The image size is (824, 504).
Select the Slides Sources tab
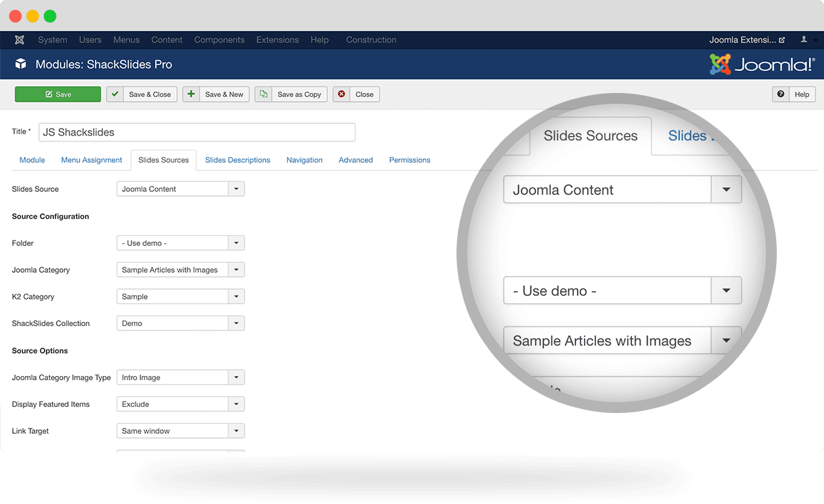164,160
